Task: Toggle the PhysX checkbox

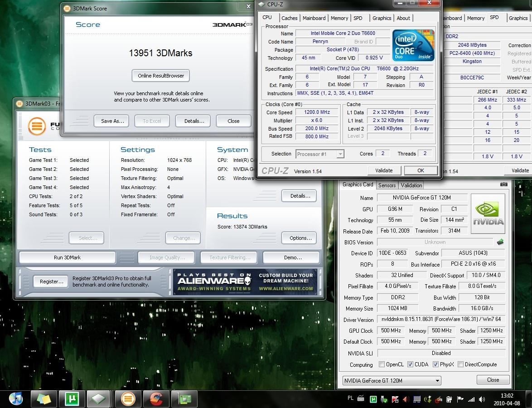Action: click(x=435, y=364)
